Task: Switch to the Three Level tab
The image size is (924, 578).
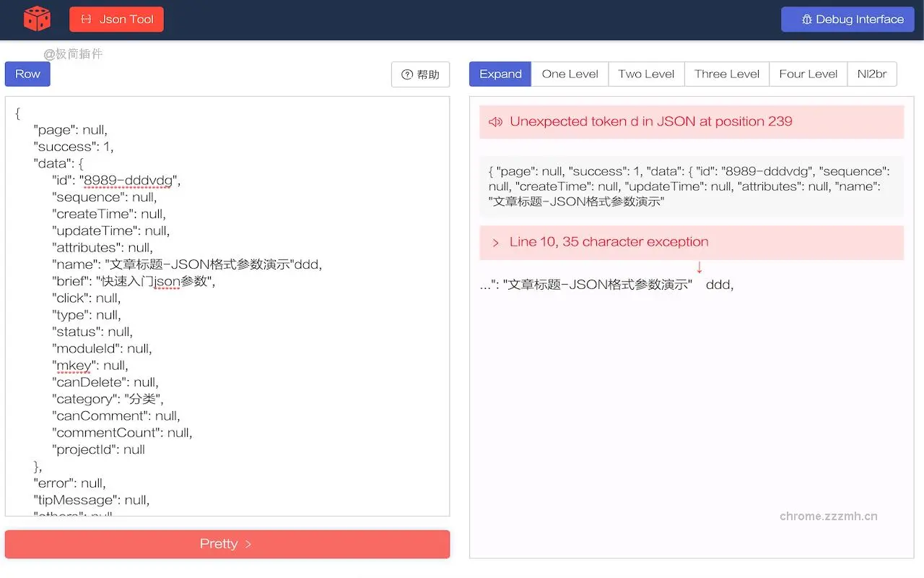Action: point(726,74)
